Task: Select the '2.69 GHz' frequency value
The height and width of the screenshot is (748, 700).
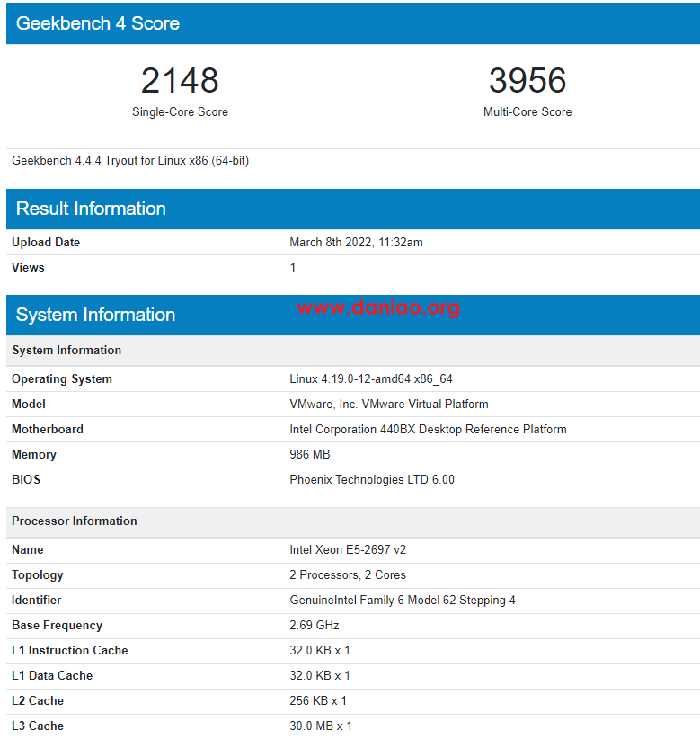Action: (x=315, y=625)
